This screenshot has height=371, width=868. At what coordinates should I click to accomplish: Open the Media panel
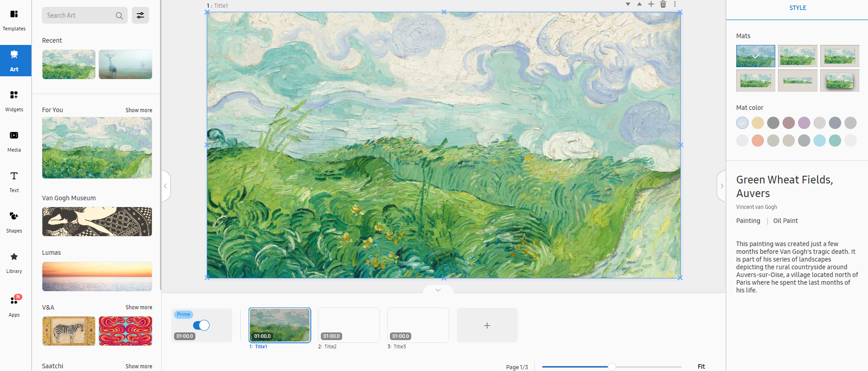point(14,141)
